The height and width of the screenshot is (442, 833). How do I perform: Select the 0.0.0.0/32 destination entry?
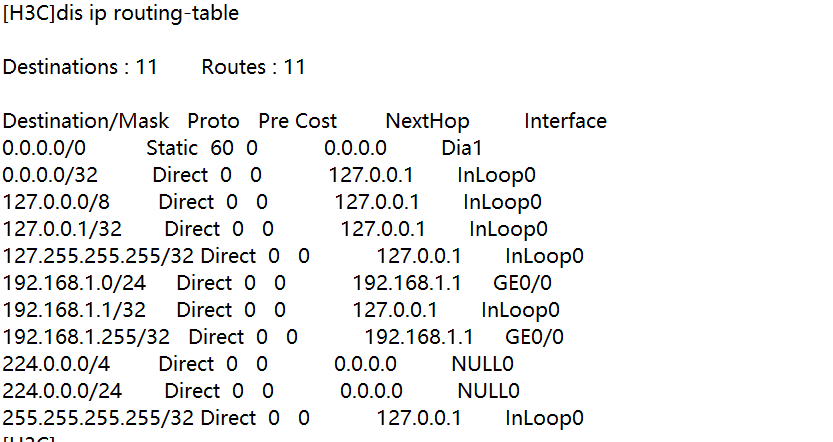click(x=49, y=176)
